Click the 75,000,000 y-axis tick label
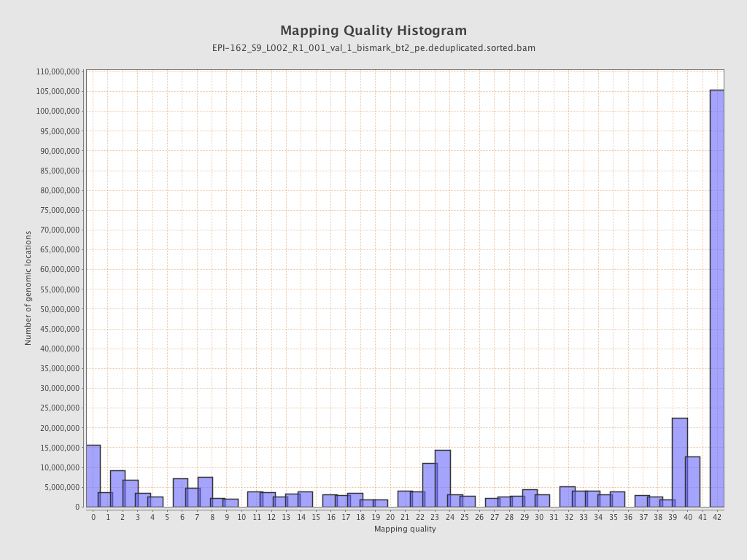Image resolution: width=747 pixels, height=560 pixels. click(x=60, y=210)
